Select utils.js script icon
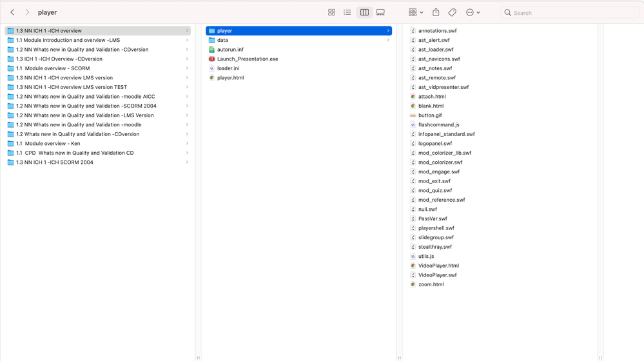 pyautogui.click(x=413, y=257)
